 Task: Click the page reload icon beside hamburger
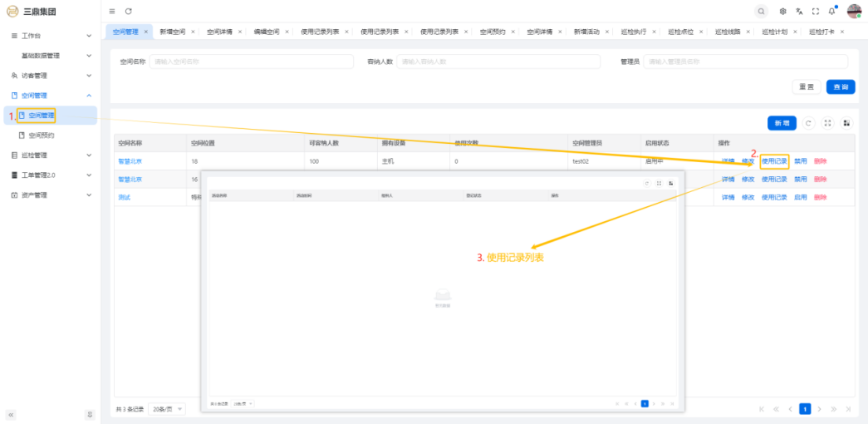[128, 11]
